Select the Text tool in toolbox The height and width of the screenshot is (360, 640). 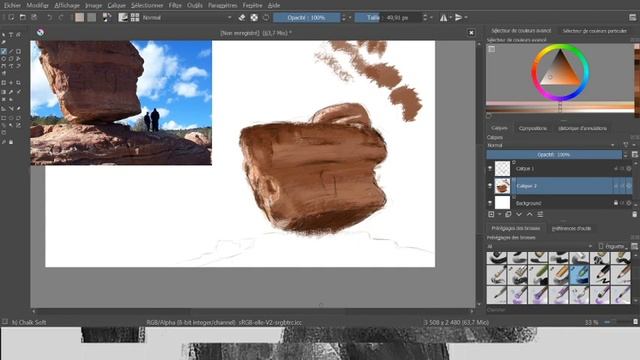coord(11,35)
